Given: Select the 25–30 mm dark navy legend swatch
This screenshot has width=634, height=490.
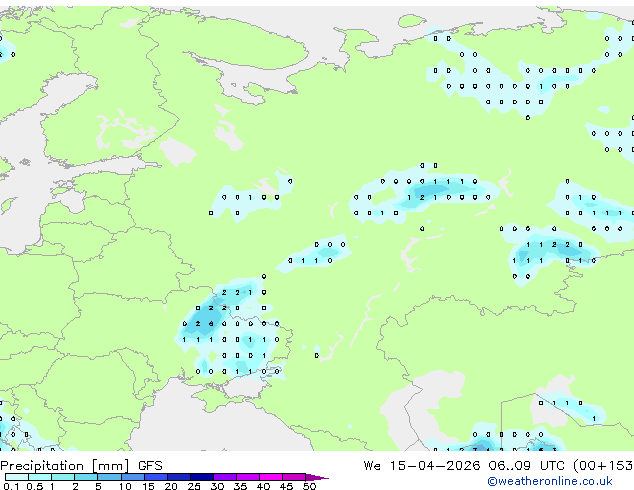Looking at the screenshot, I should tap(202, 477).
